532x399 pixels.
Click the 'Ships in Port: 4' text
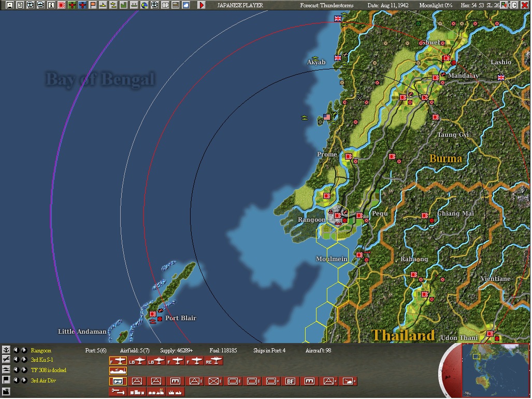click(x=269, y=350)
